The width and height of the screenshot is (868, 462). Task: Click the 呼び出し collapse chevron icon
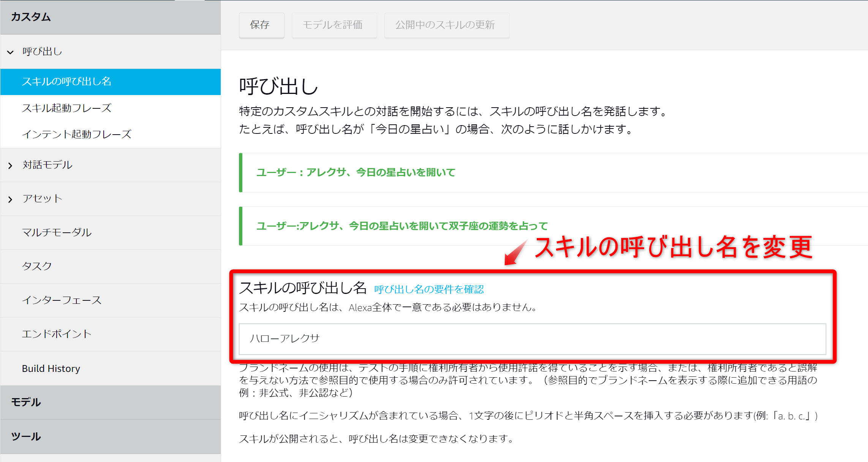pyautogui.click(x=10, y=52)
